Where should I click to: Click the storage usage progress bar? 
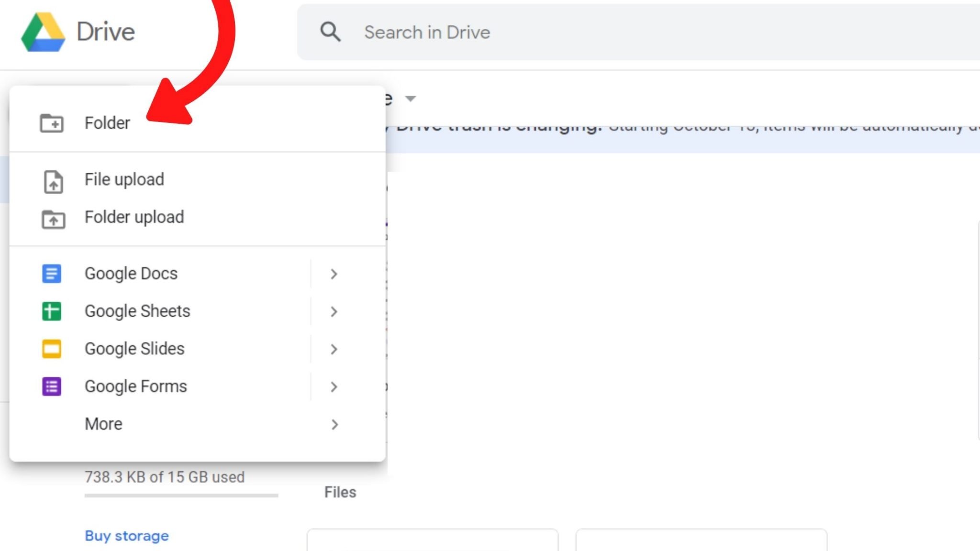click(181, 496)
